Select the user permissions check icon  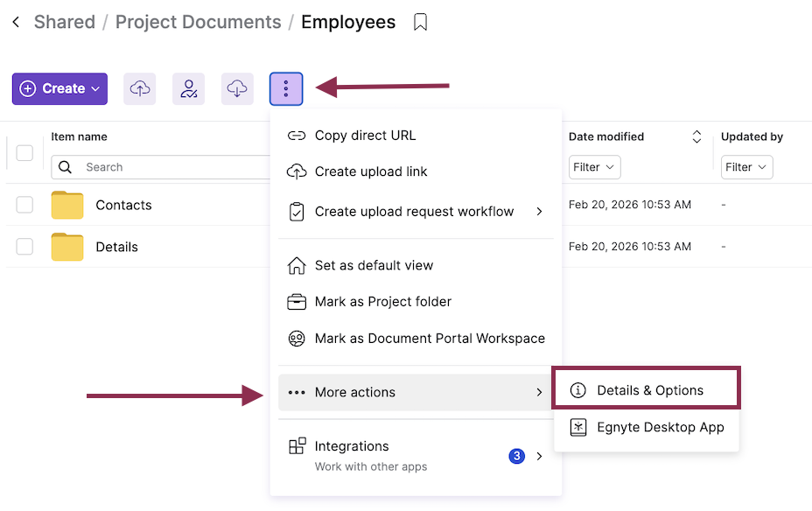point(188,88)
